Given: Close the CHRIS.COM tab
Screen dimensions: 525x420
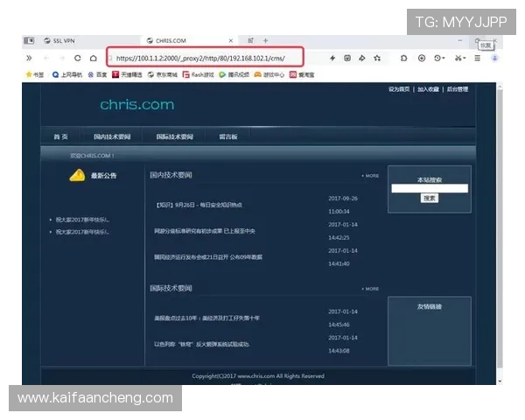Looking at the screenshot, I should (x=231, y=41).
